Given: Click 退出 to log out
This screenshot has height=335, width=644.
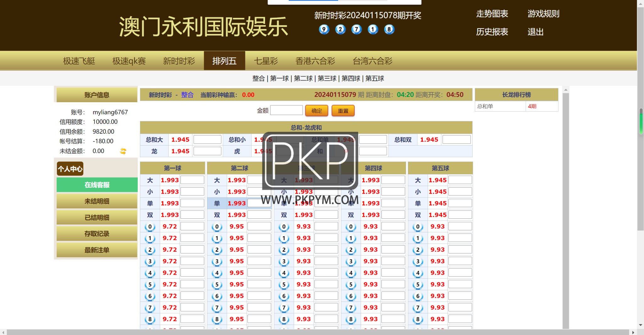Looking at the screenshot, I should (x=536, y=32).
